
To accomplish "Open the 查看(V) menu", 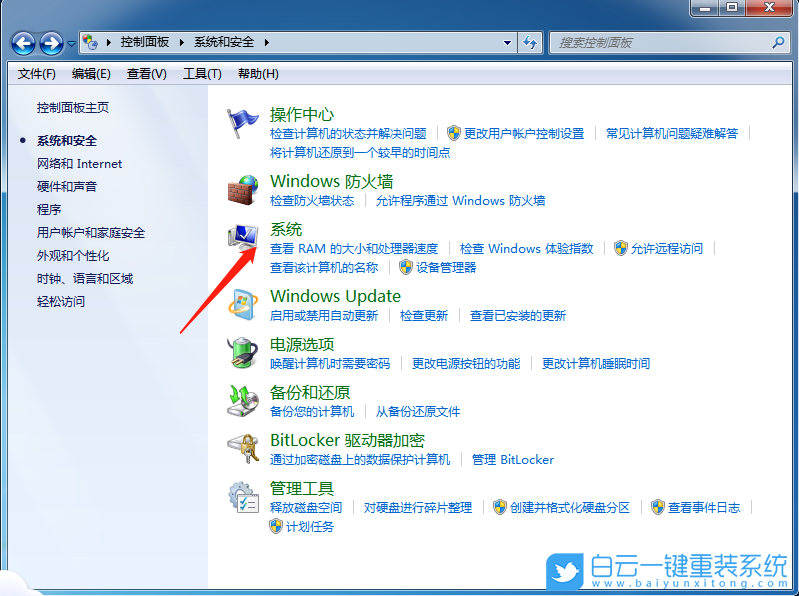I will pyautogui.click(x=147, y=74).
